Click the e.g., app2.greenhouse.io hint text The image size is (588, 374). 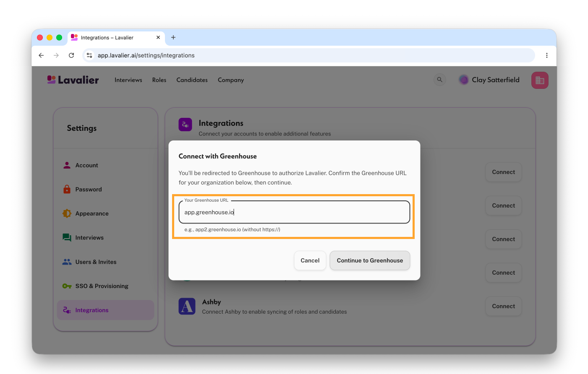coord(232,229)
